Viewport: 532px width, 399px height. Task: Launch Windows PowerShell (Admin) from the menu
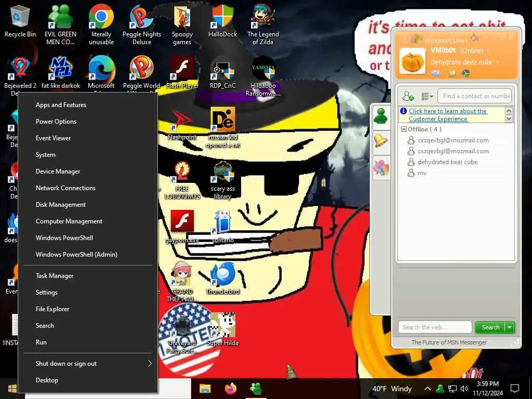point(88,255)
